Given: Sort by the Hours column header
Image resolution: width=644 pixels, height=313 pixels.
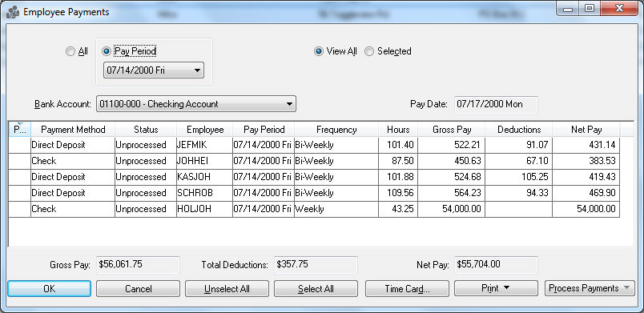Looking at the screenshot, I should [x=398, y=130].
